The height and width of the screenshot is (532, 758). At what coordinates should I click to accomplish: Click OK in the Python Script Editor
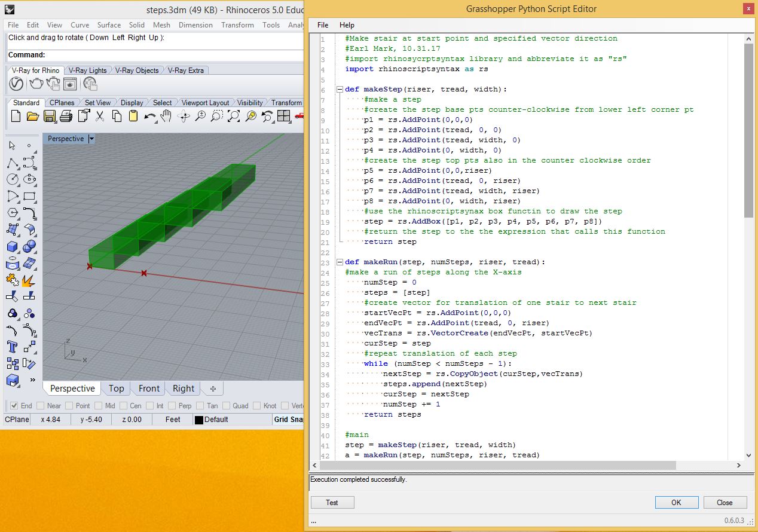(x=676, y=503)
